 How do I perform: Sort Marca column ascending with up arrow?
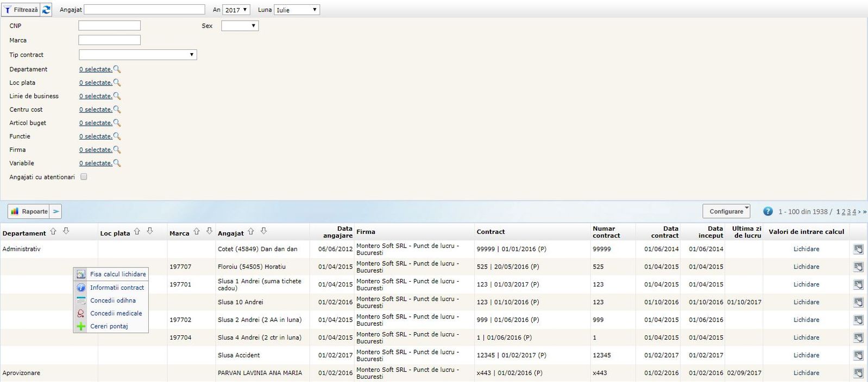[197, 232]
